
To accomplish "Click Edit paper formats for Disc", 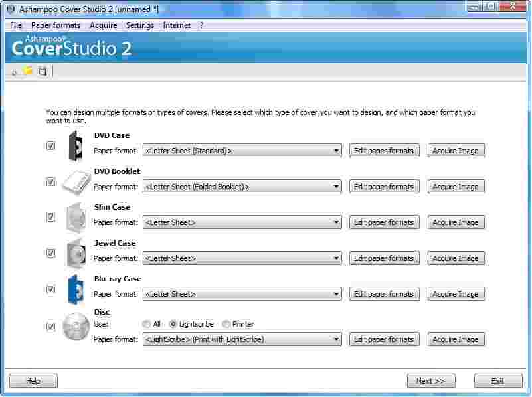I will 384,339.
